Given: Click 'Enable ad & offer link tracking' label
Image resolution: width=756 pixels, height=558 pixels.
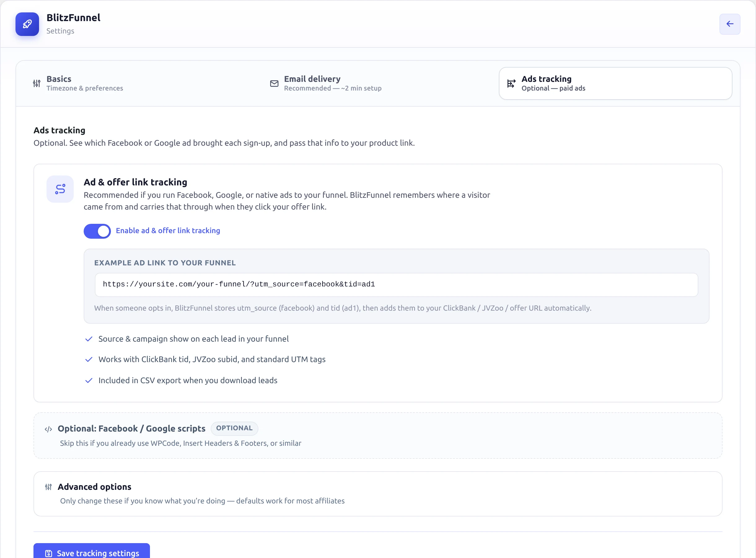Looking at the screenshot, I should coord(168,230).
